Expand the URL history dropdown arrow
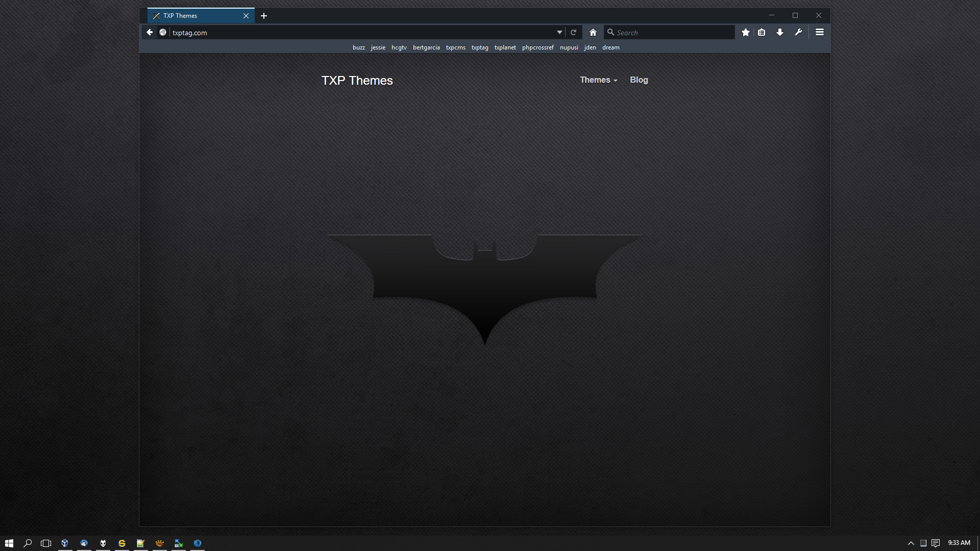The image size is (980, 551). (559, 32)
